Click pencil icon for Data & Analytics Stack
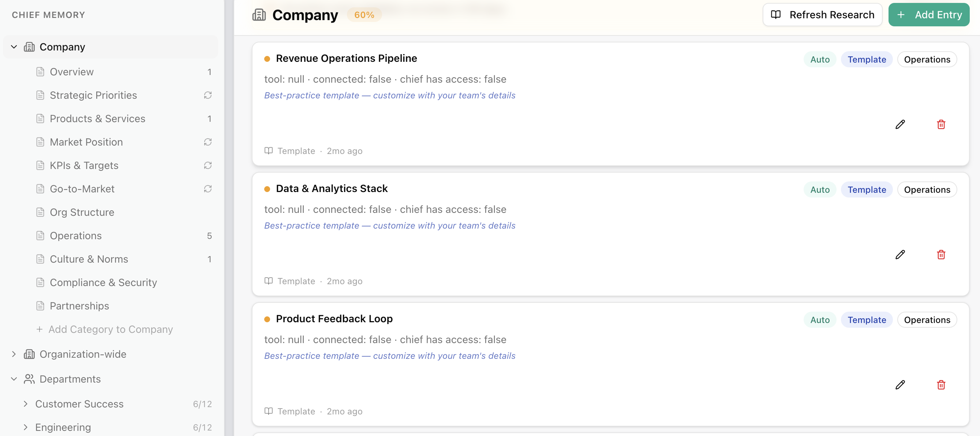 900,255
